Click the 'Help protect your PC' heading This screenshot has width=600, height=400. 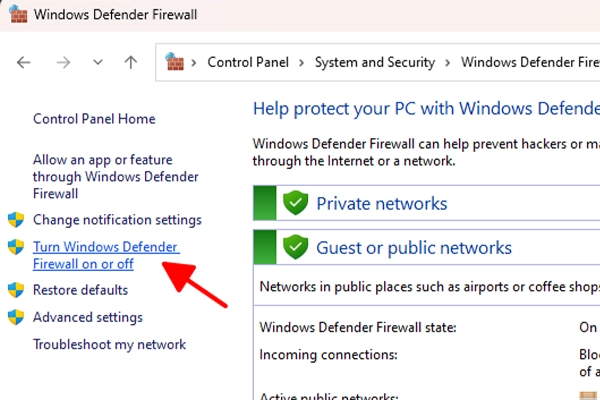(426, 109)
